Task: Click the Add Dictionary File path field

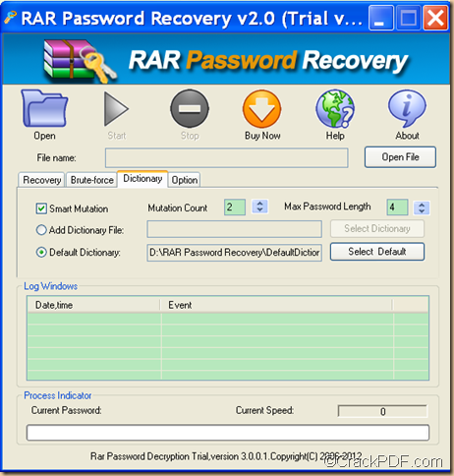Action: pos(234,229)
